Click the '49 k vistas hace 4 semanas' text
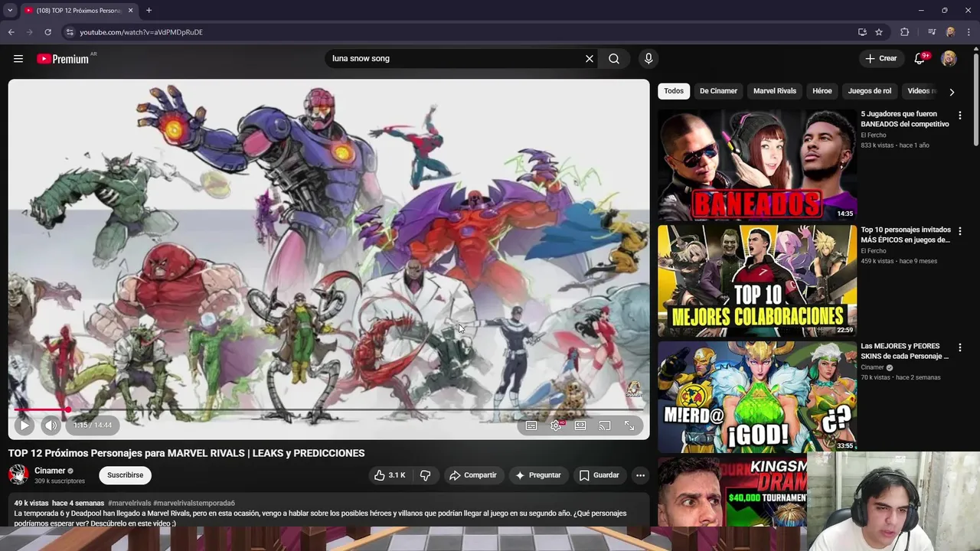This screenshot has height=551, width=980. click(59, 503)
